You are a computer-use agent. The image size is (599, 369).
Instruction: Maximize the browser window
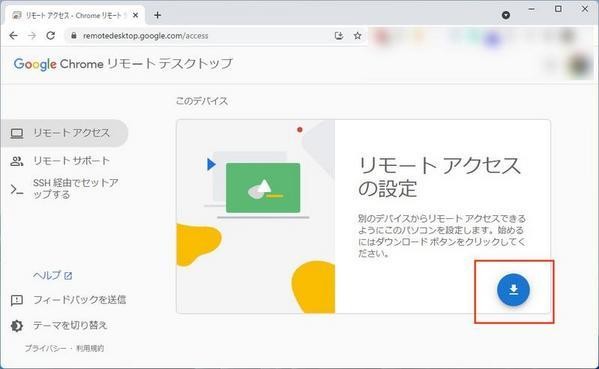558,9
